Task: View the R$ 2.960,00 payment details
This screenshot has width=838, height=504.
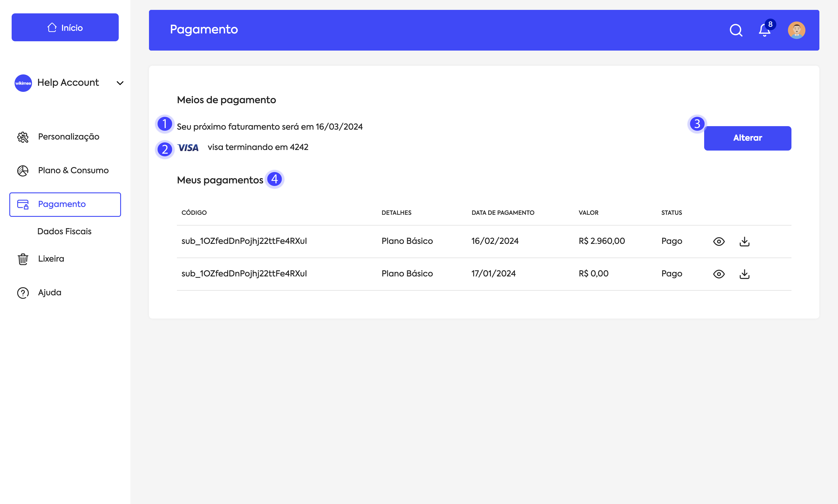Action: [x=719, y=242]
